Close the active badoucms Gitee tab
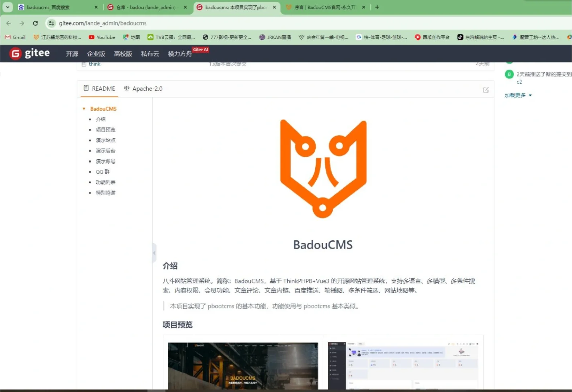Screen dimensions: 572x392 click(x=274, y=7)
